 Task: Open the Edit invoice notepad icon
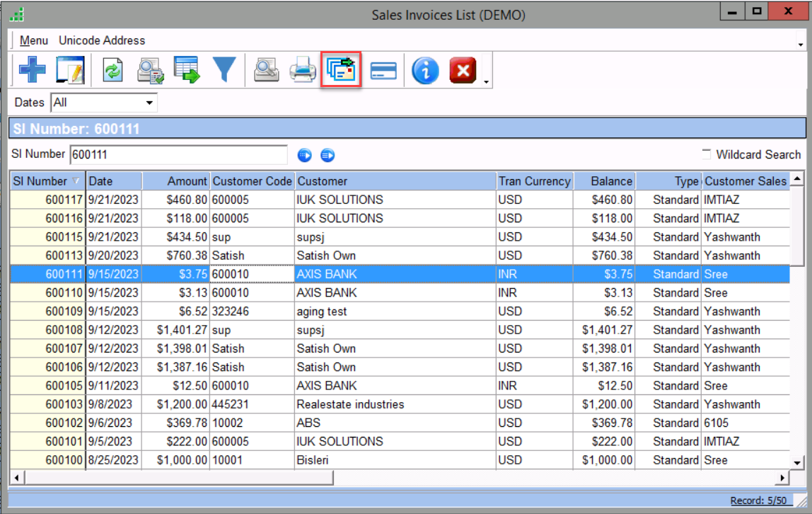[70, 71]
